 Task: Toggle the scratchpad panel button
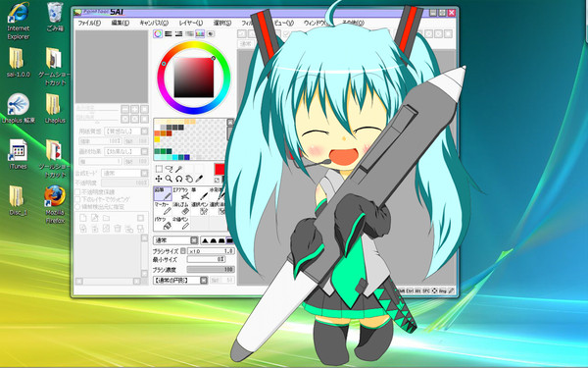(x=211, y=33)
